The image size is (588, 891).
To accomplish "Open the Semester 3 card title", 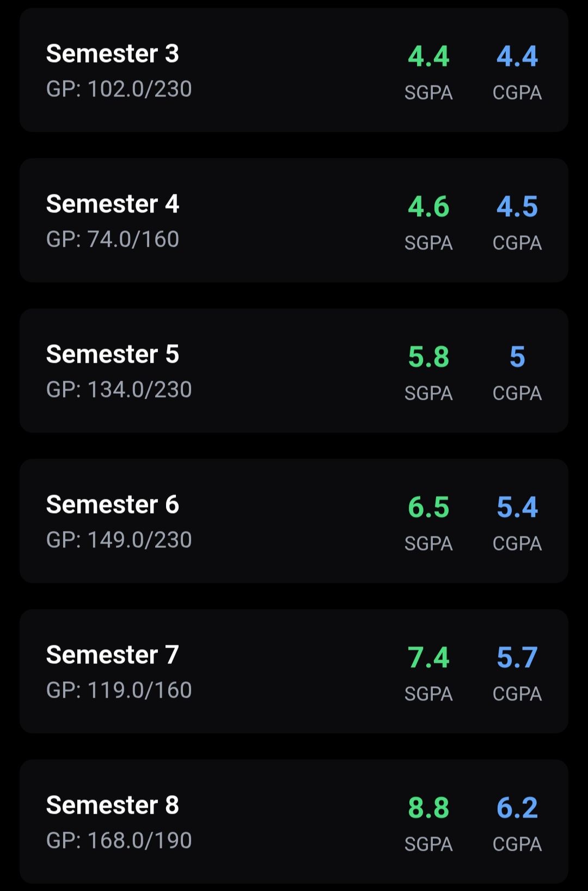I will [x=113, y=54].
